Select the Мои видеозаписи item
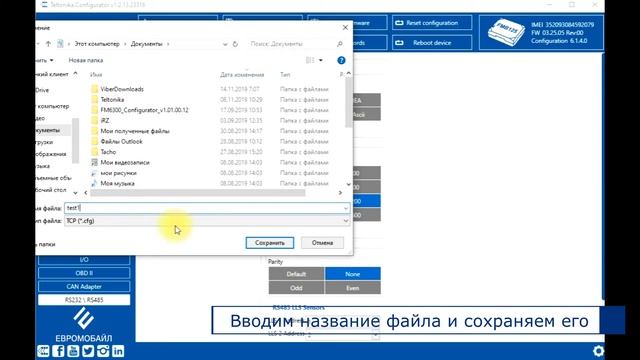 tap(125, 162)
